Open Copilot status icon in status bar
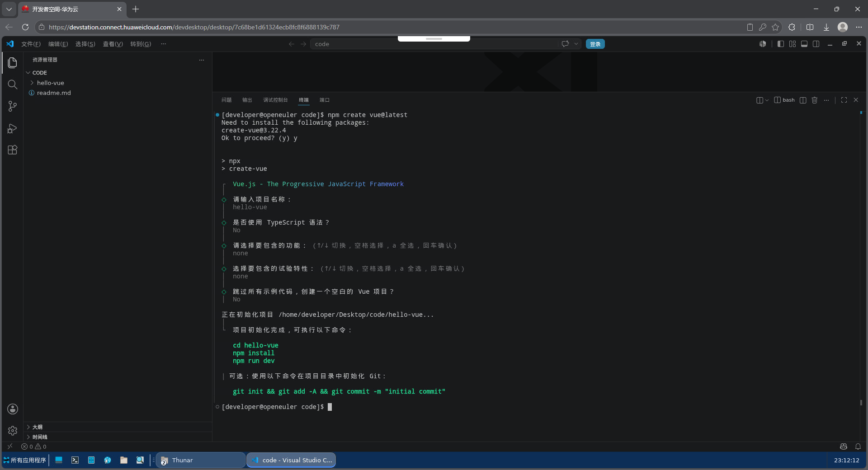The image size is (868, 470). coord(844,446)
